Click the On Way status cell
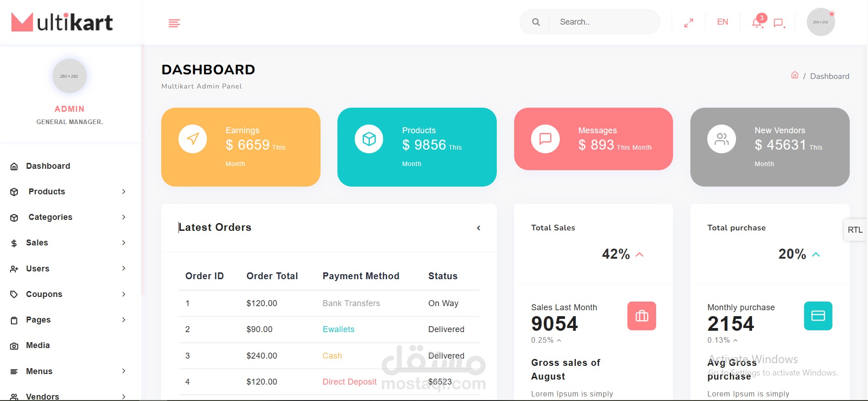The height and width of the screenshot is (401, 868). 443,303
